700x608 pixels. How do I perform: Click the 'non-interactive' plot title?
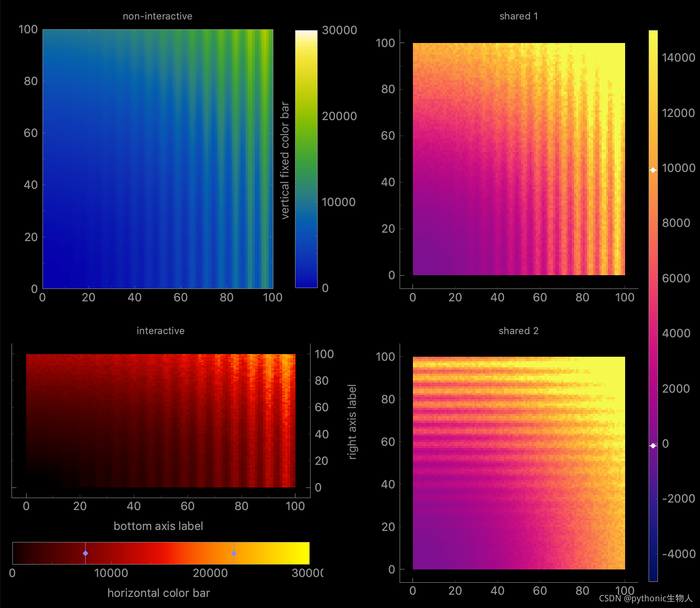tap(157, 16)
